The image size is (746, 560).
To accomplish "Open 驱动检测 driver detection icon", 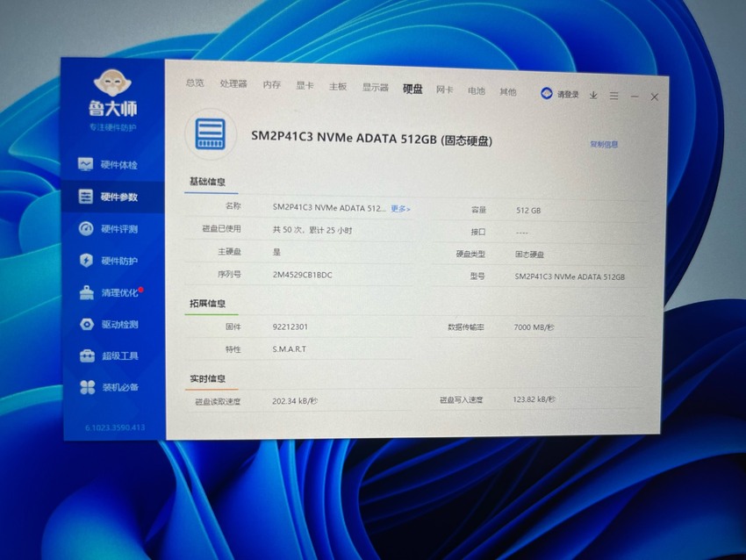I will click(x=87, y=324).
